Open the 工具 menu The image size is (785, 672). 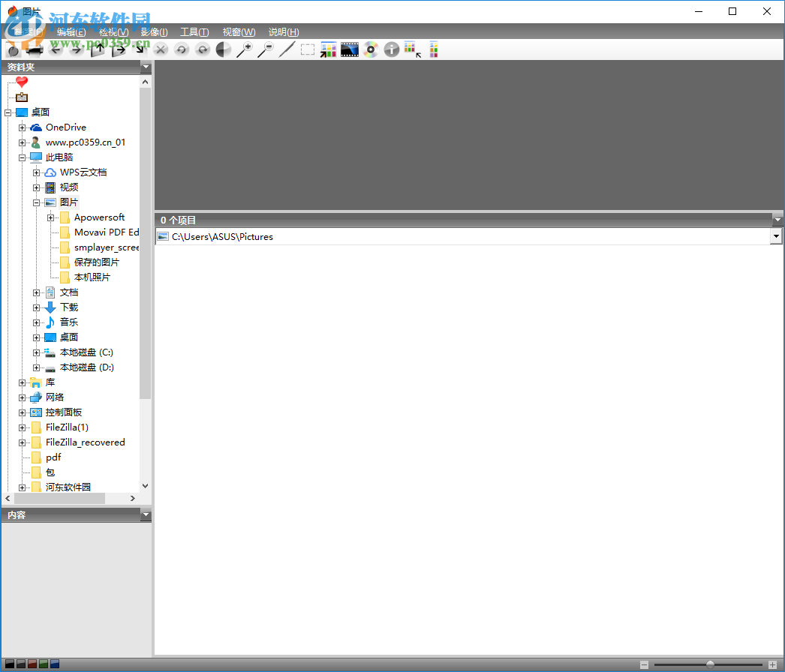[194, 32]
